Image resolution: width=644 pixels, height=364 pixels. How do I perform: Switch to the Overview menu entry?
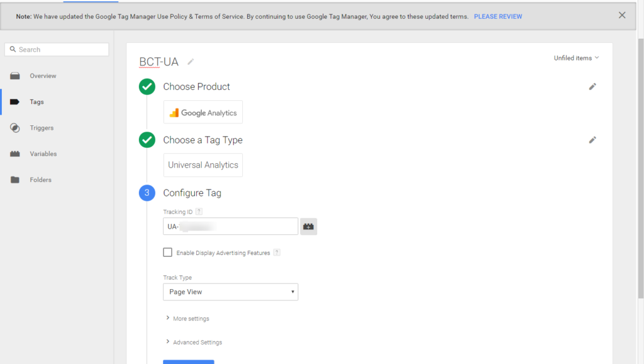[43, 75]
